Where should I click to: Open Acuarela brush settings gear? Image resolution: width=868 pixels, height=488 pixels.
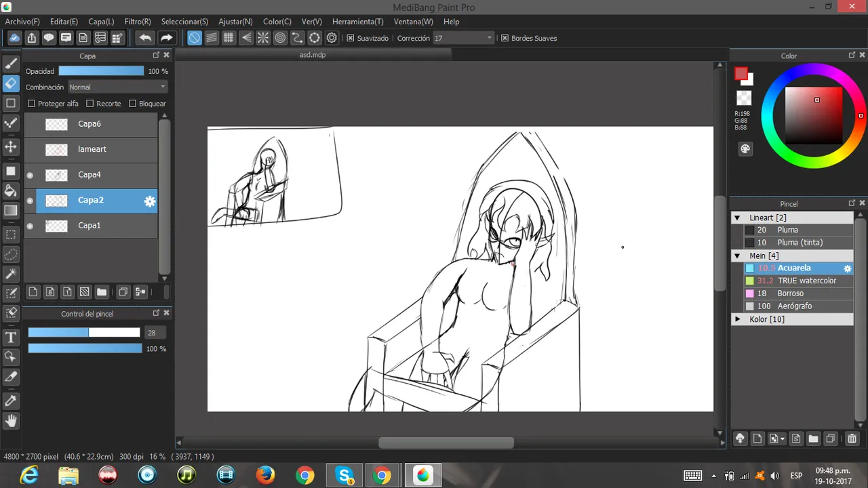point(847,268)
